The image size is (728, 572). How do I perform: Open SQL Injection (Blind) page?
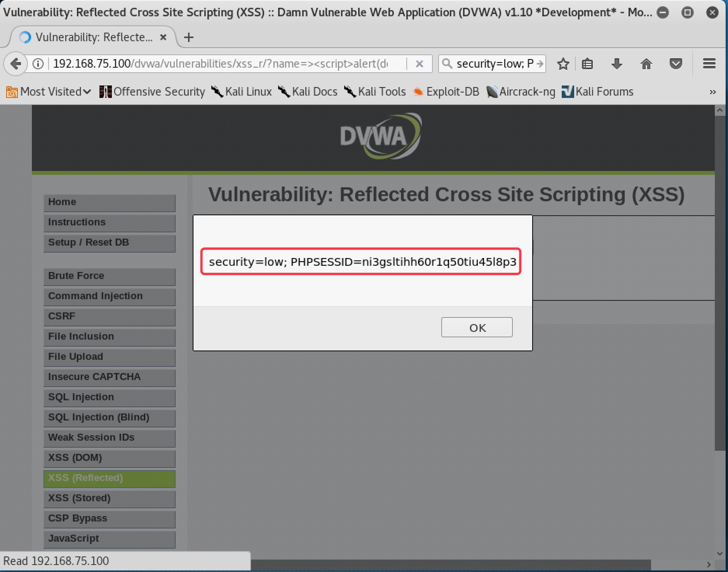pyautogui.click(x=110, y=418)
